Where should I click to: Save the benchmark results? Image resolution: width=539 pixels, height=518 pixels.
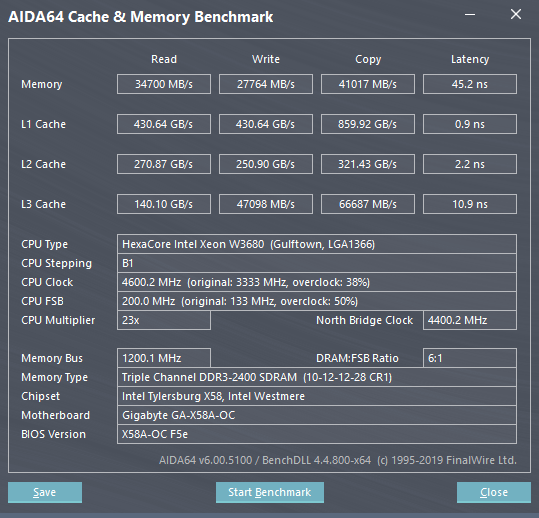pos(45,492)
